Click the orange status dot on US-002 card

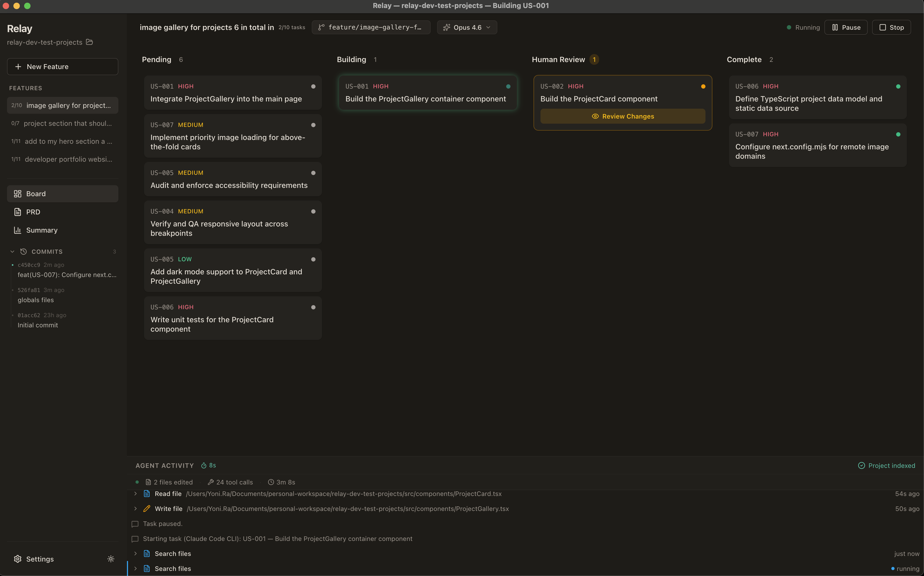point(703,86)
